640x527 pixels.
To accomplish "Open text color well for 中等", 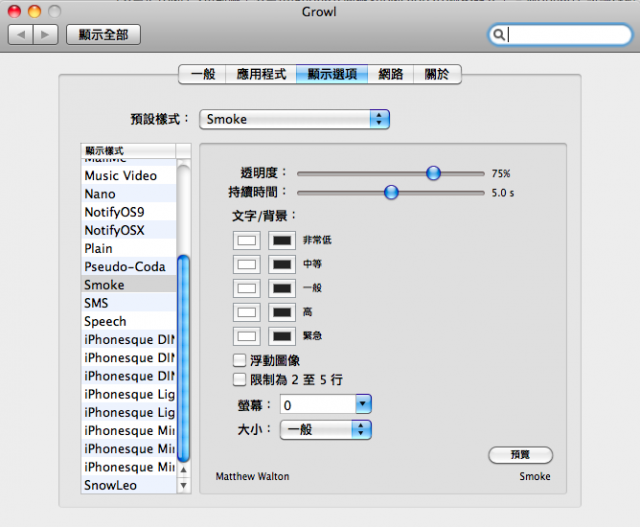I will 247,264.
